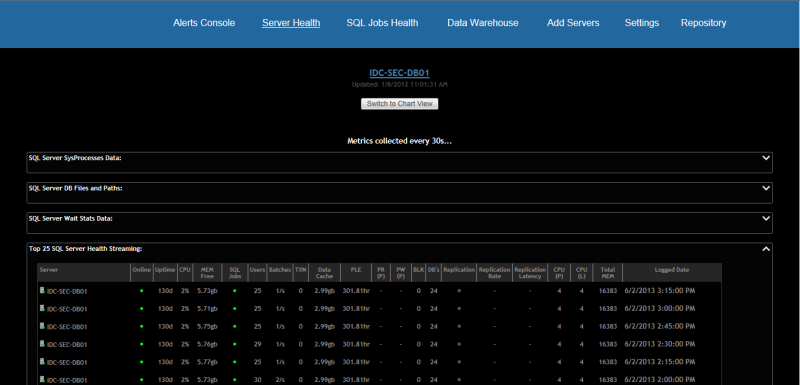Expand SQL Server SysProcesses Data section
The image size is (800, 385).
coord(765,158)
